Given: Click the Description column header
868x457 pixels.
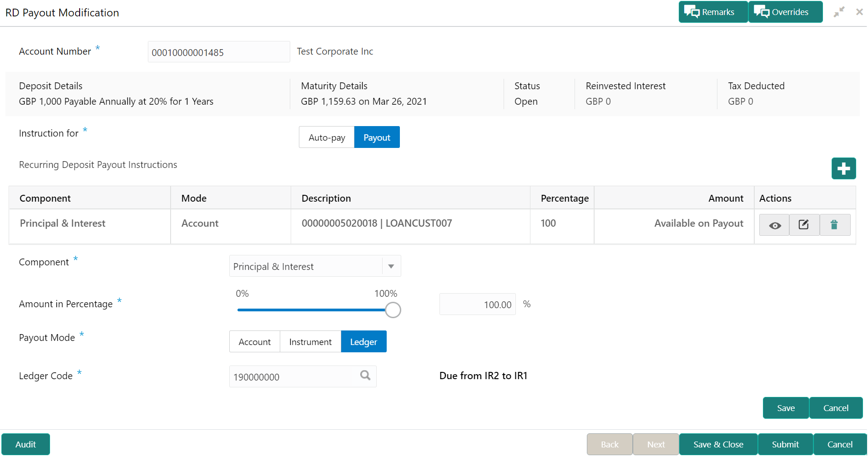Looking at the screenshot, I should point(410,198).
